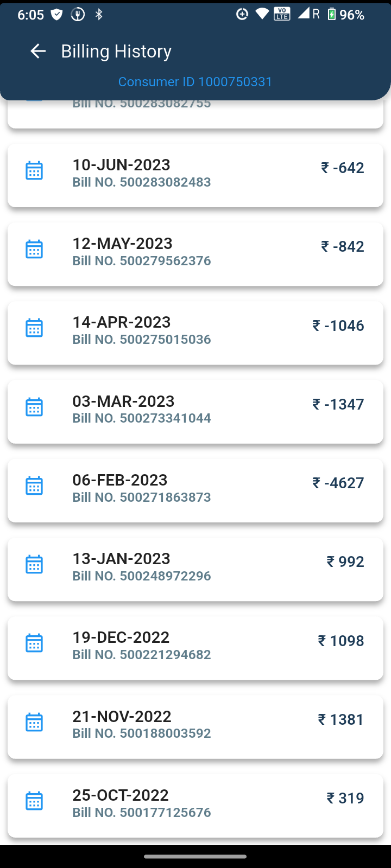
Task: Open bill number 500283082483
Action: point(142,182)
